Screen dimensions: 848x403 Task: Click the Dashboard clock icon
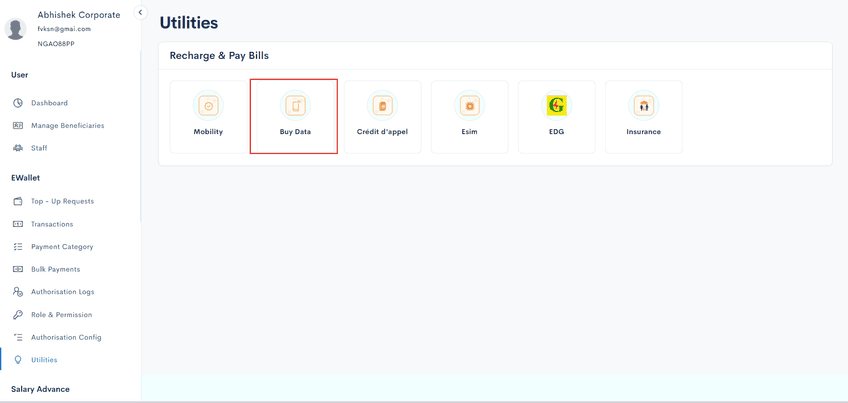(18, 103)
